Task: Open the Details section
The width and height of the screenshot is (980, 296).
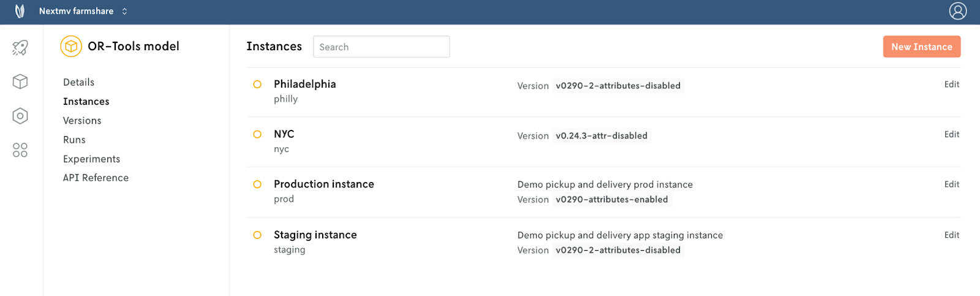Action: [x=78, y=82]
